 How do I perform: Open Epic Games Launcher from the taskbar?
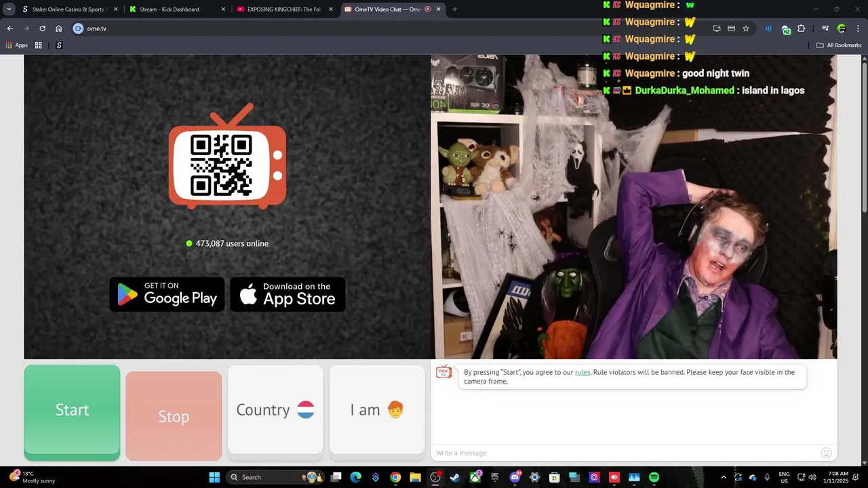[495, 477]
